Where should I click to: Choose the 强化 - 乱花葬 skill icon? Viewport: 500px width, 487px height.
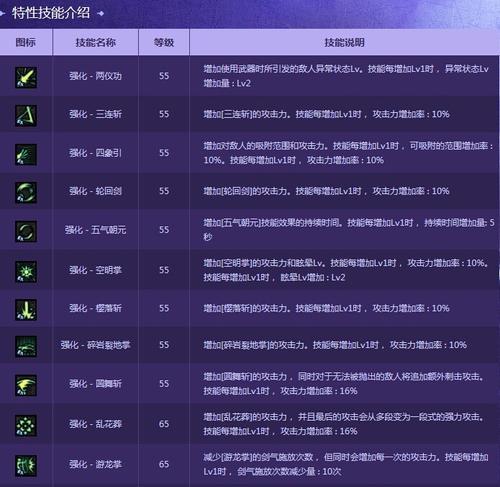(26, 425)
